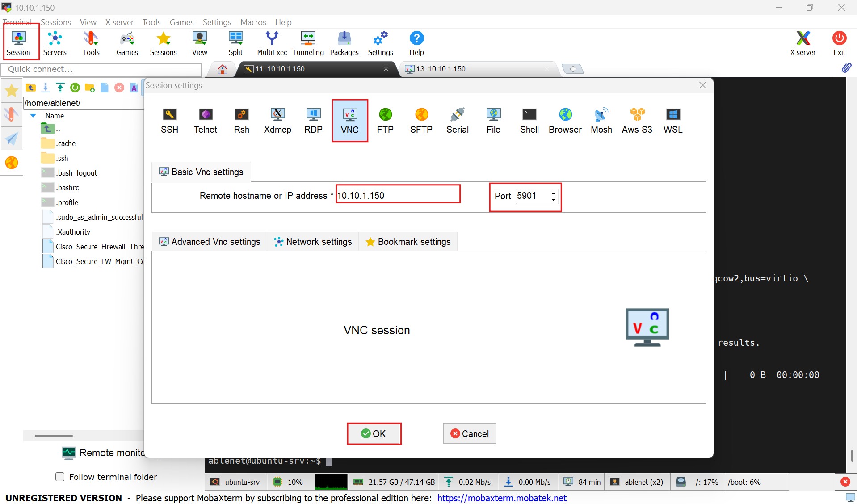Switch to the Network settings tab
This screenshot has height=504, width=857.
[x=313, y=242]
